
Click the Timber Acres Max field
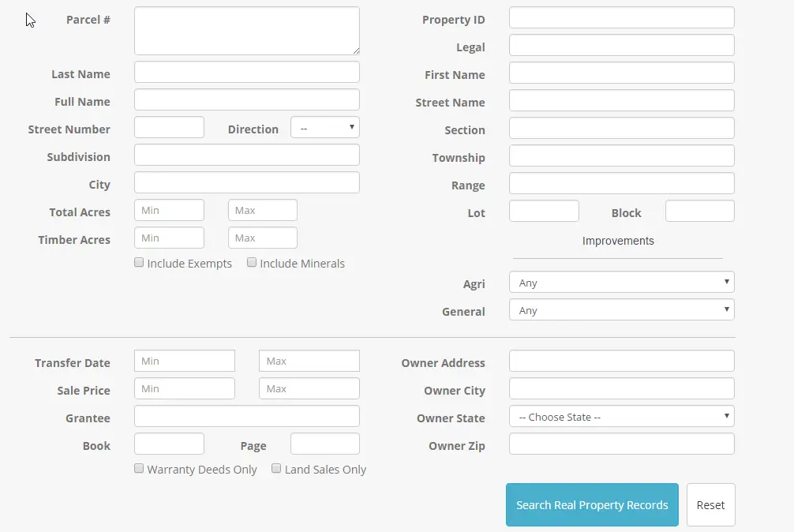tap(262, 238)
